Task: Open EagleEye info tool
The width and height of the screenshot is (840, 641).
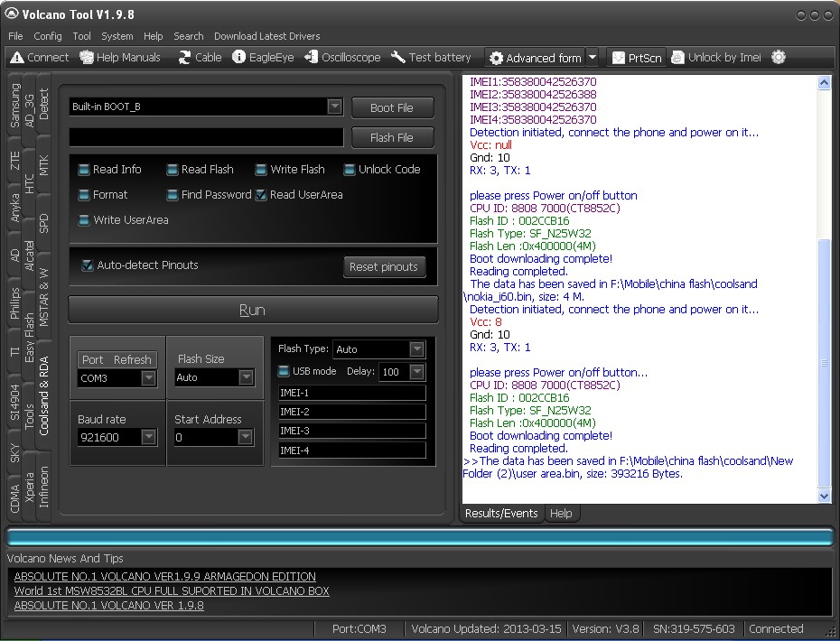Action: click(x=263, y=57)
